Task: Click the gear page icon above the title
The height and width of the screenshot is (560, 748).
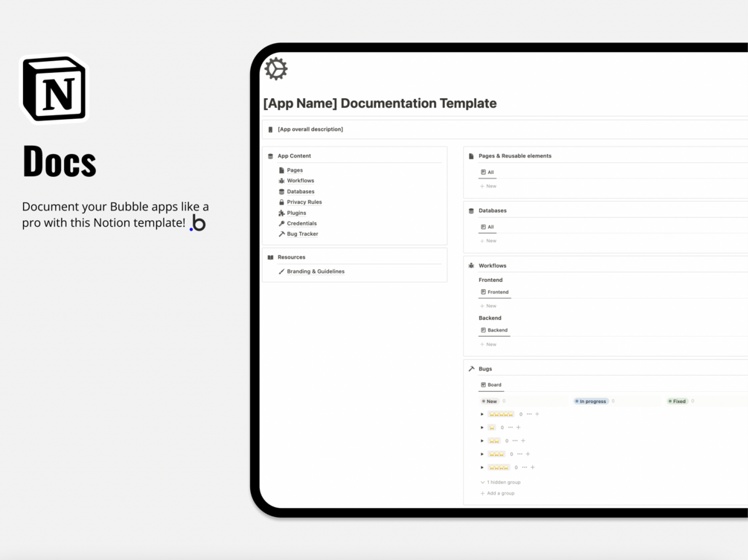Action: point(275,69)
